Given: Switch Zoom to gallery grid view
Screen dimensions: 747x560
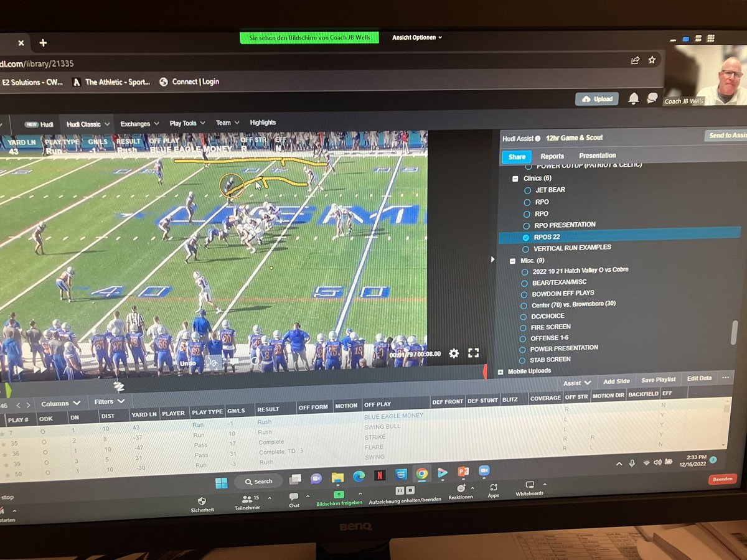Looking at the screenshot, I should pos(710,38).
